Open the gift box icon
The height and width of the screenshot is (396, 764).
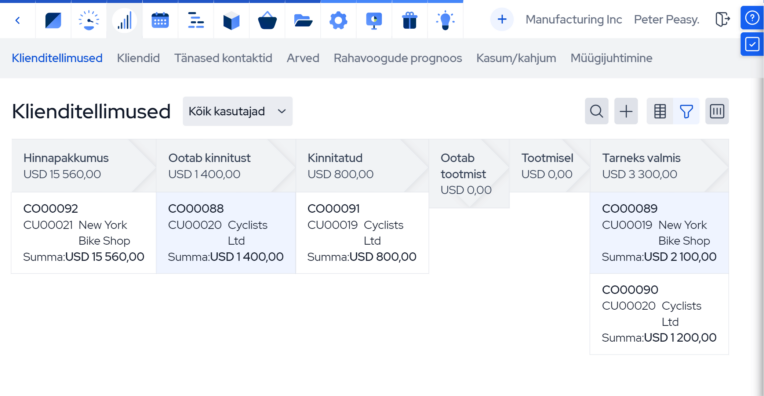[x=410, y=20]
